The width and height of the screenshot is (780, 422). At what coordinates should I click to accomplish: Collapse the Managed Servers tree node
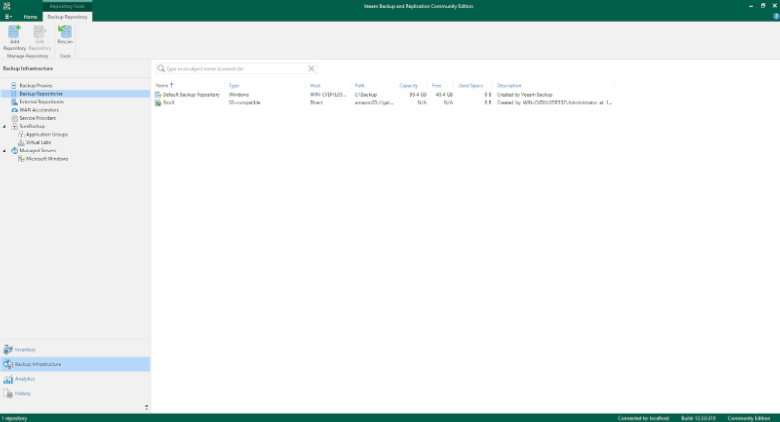[x=5, y=150]
